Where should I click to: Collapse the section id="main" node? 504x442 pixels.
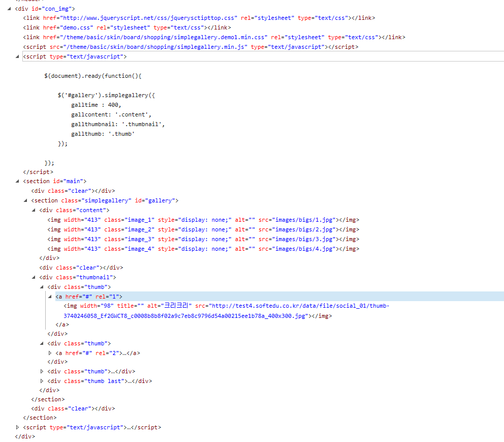point(17,181)
